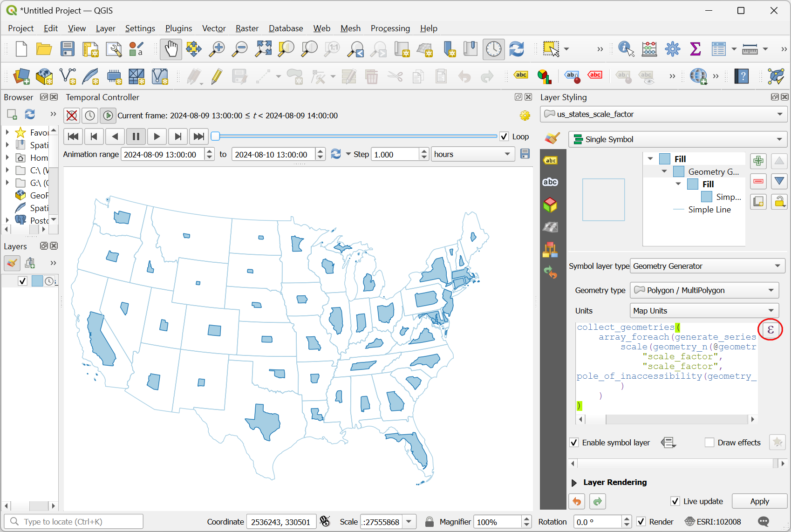Expand the Layer Rendering section

coord(574,483)
